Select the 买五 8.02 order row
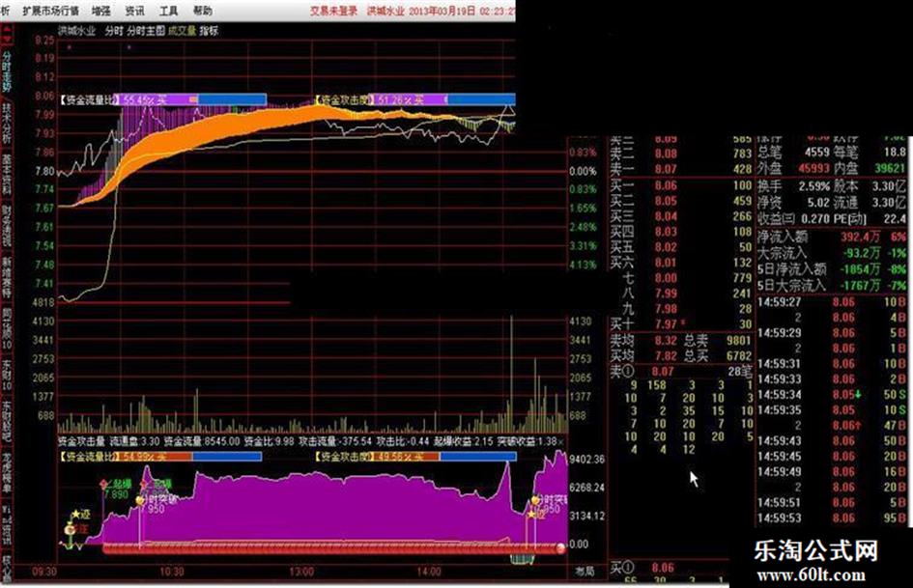The width and height of the screenshot is (913, 588). tap(681, 247)
